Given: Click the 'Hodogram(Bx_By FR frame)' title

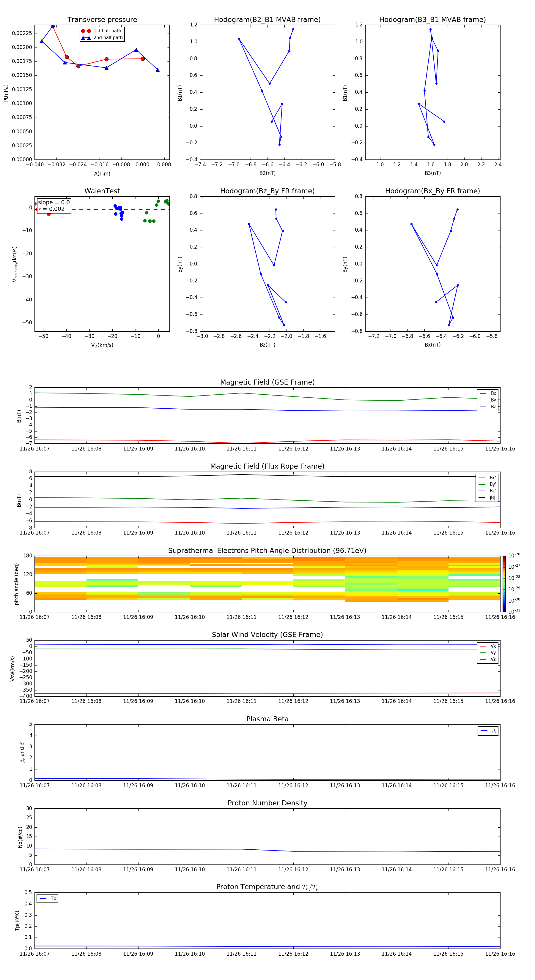Looking at the screenshot, I should [x=432, y=191].
